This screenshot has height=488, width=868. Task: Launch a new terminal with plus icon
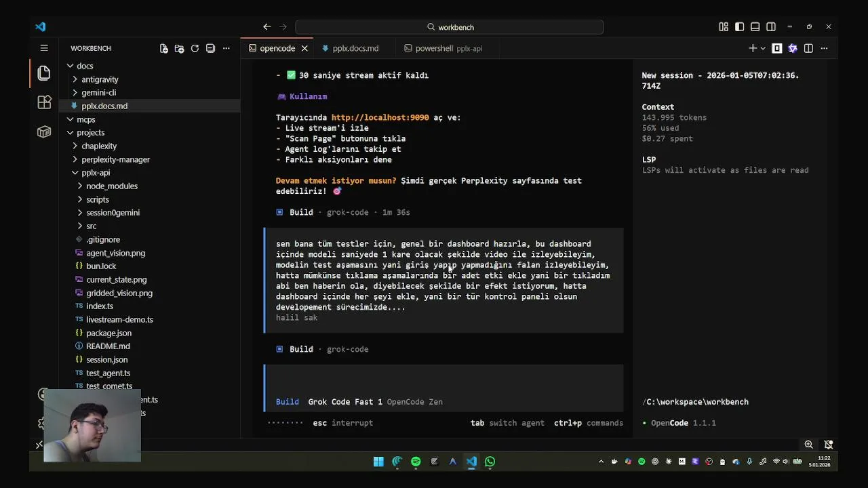[x=752, y=48]
